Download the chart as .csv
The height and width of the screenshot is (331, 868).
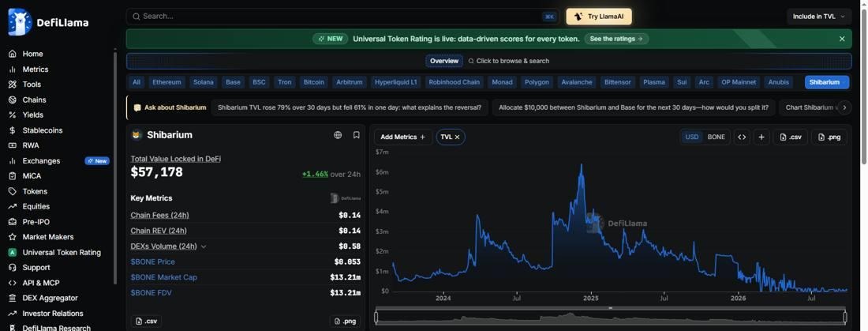click(x=791, y=137)
